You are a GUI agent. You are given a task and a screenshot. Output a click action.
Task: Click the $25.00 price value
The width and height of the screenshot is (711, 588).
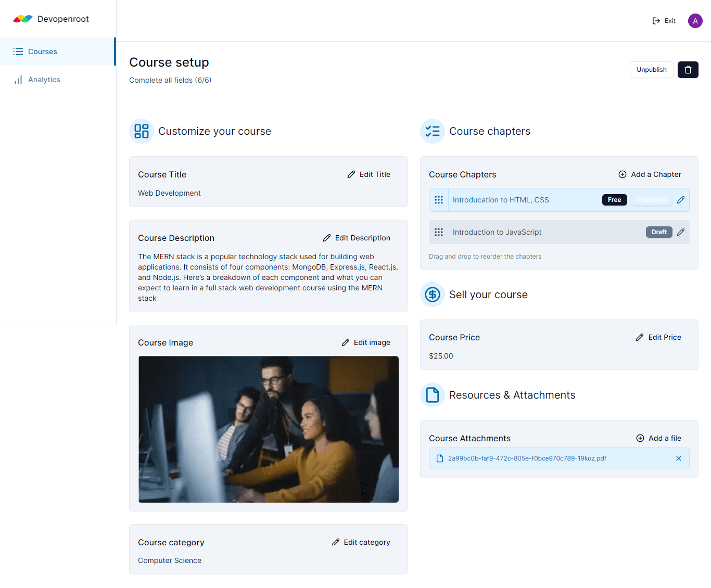[x=441, y=356]
